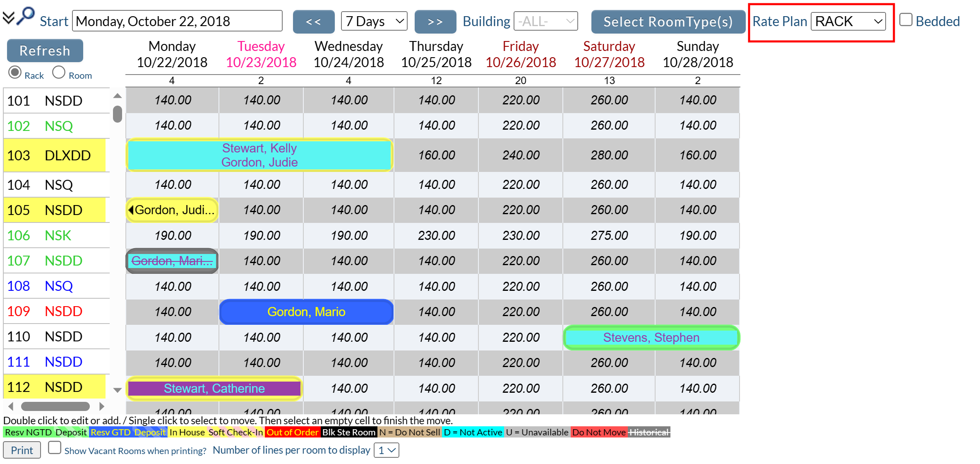980x464 pixels.
Task: Click room 103 Saturday rate 280.00
Action: pos(609,155)
